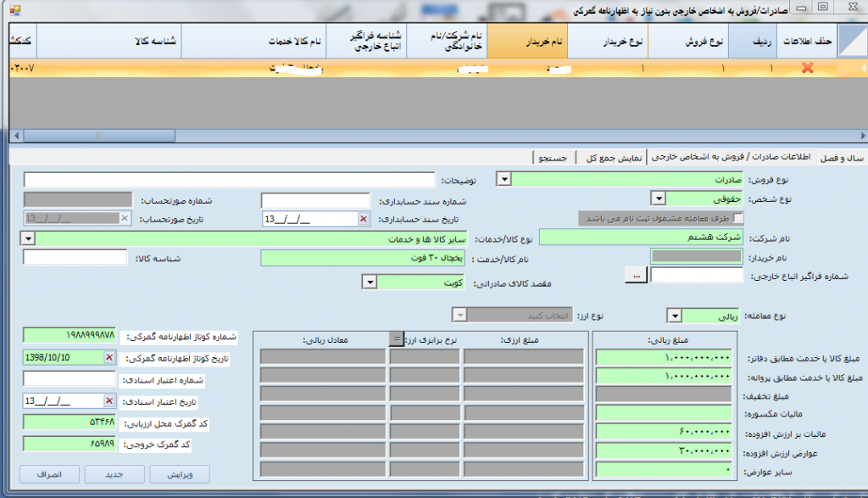Click the row header arrow of the first grid row

pos(853,68)
